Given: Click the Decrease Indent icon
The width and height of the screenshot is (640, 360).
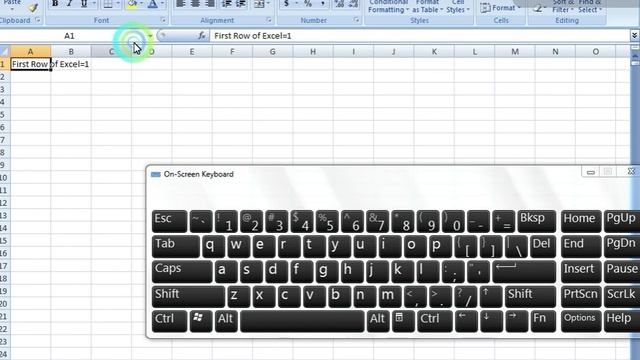Looking at the screenshot, I should coord(227,4).
